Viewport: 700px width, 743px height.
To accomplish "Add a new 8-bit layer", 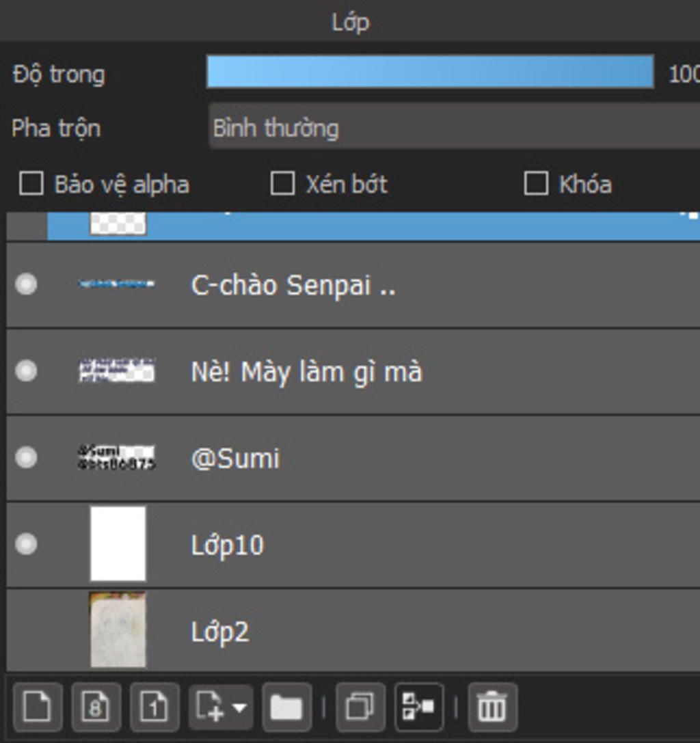I will (96, 707).
